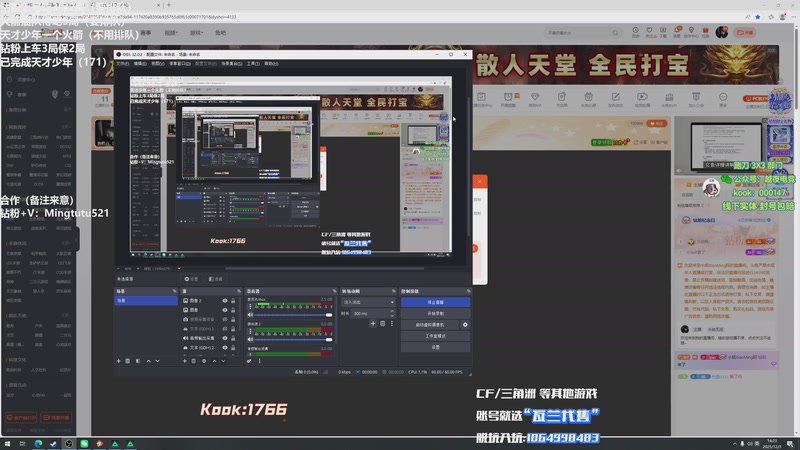
Task: Open first mixer channel options menu
Action: click(x=250, y=307)
